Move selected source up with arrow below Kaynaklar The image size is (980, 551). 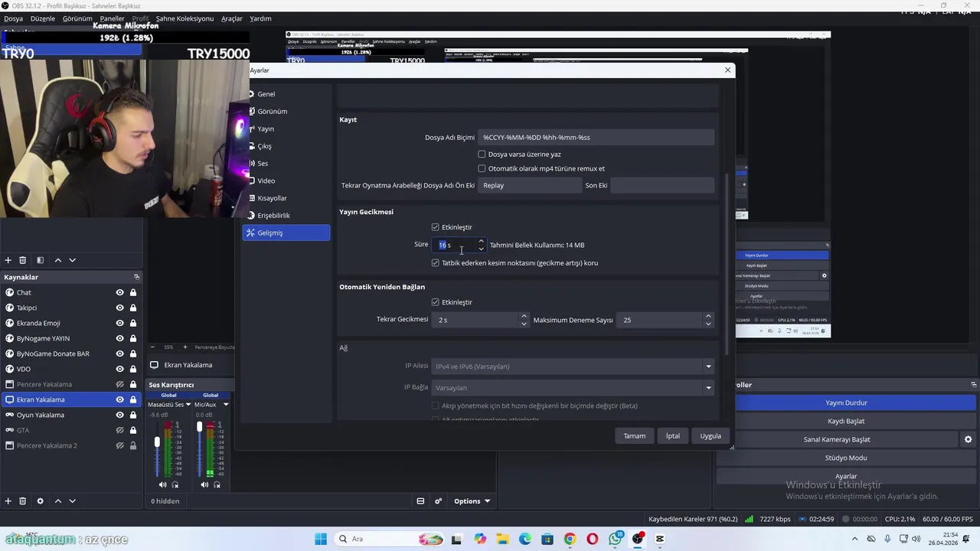click(x=58, y=501)
